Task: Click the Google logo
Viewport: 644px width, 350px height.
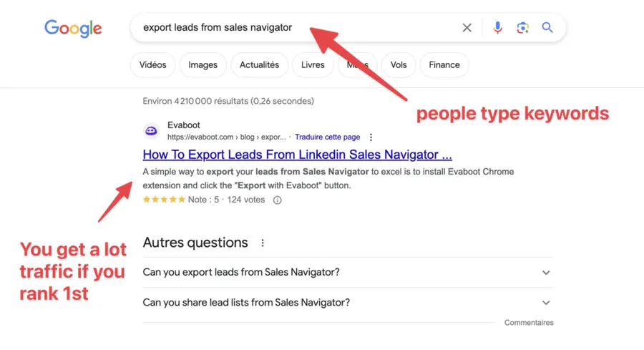Action: pos(73,29)
